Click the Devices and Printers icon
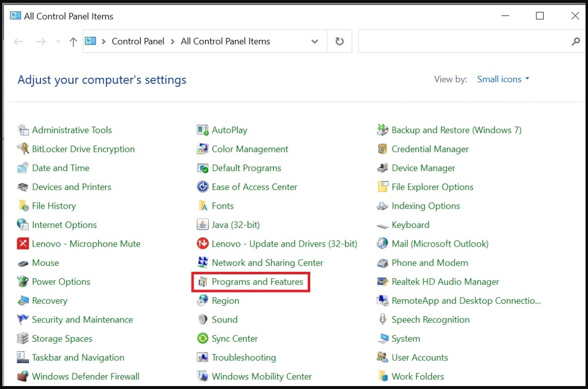588x389 pixels. point(23,187)
